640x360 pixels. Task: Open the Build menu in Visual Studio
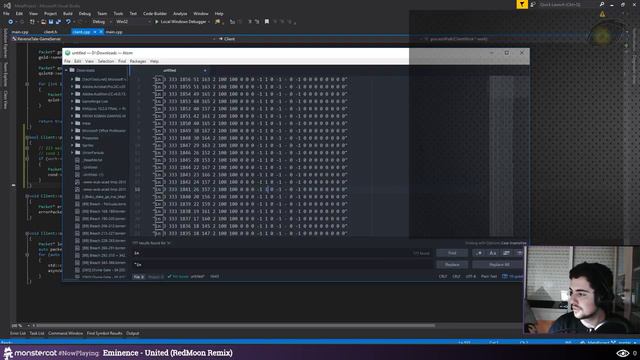pos(67,13)
